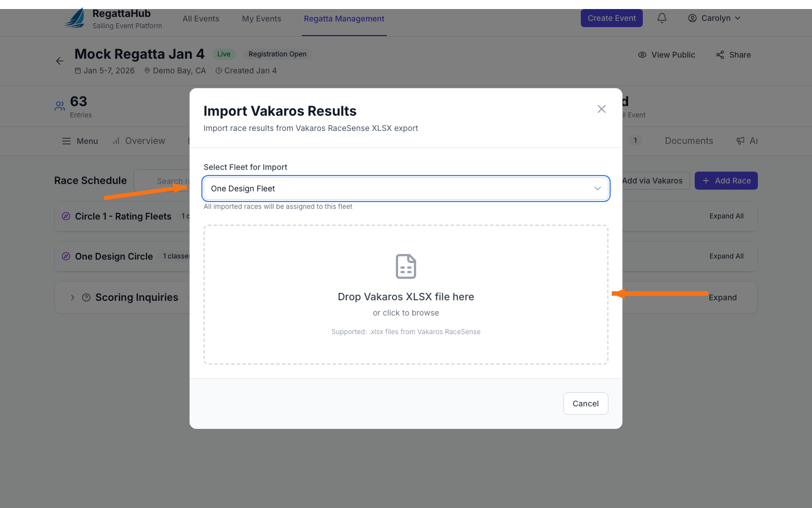Open the Documents tab
Viewport: 812px width, 508px height.
689,141
